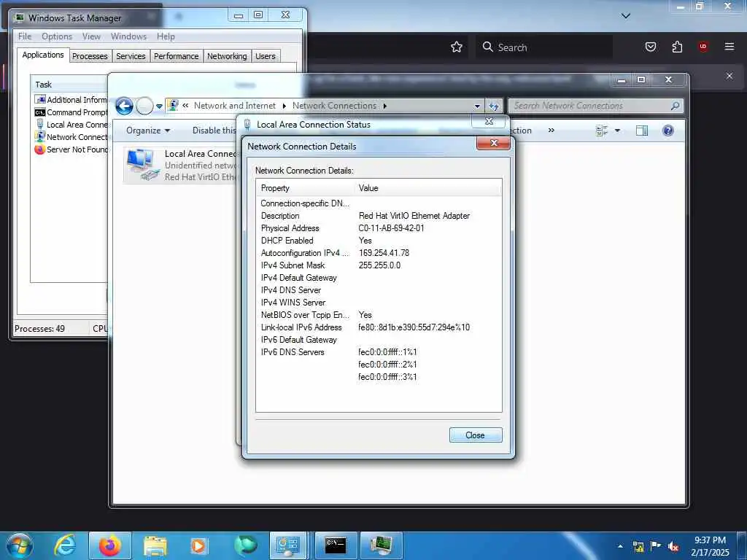Open Firefox extensions puzzle icon
The height and width of the screenshot is (560, 747).
coord(677,47)
